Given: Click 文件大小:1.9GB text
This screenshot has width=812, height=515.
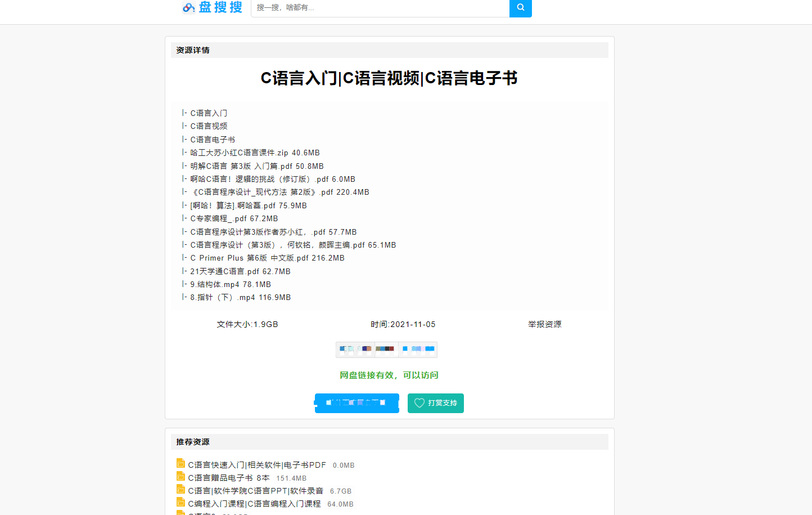Looking at the screenshot, I should point(247,324).
